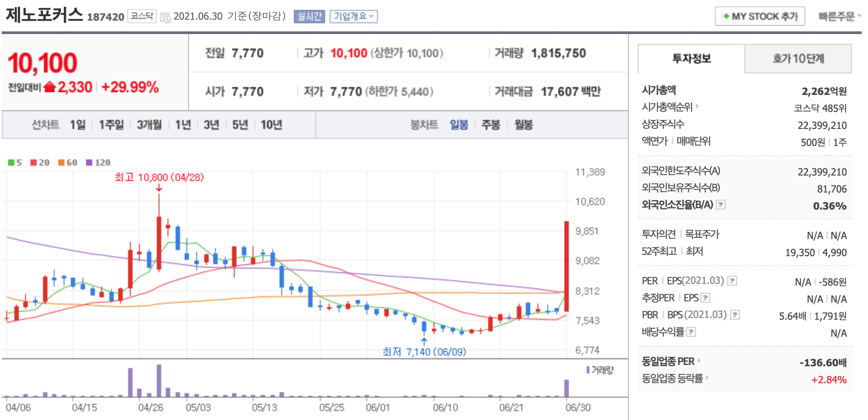Open the help icon next to 외국인소진율(B/A)
Screen dimensions: 868x420
720,205
